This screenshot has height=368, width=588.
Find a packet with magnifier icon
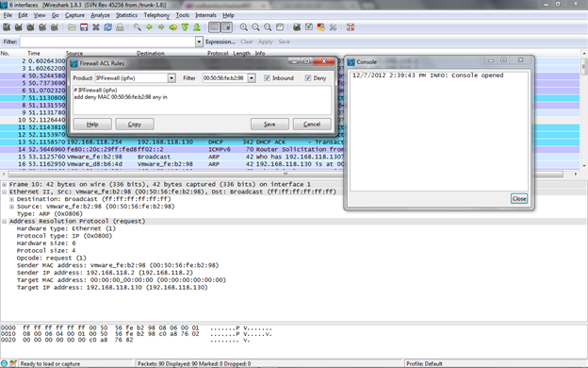(x=138, y=27)
